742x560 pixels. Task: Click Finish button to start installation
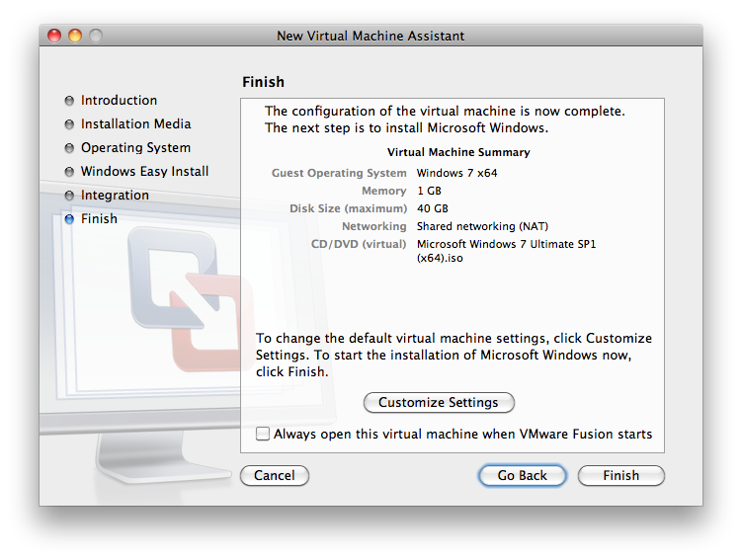tap(620, 475)
